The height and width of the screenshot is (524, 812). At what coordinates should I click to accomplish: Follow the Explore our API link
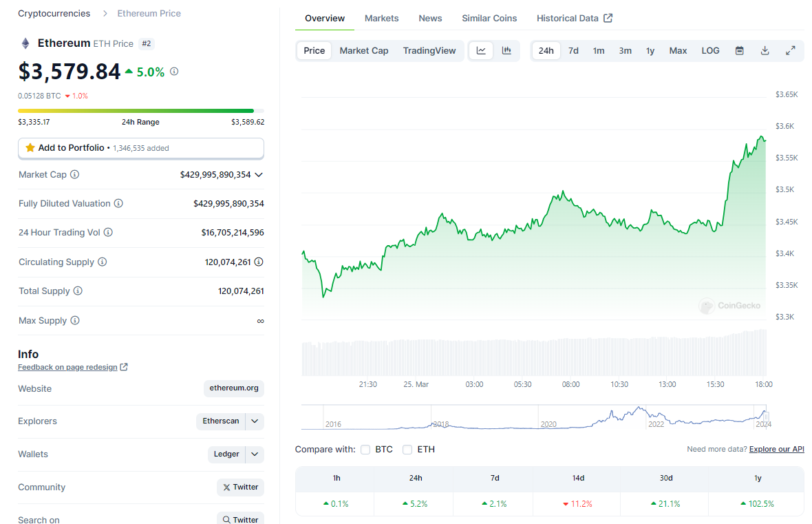[x=777, y=450]
